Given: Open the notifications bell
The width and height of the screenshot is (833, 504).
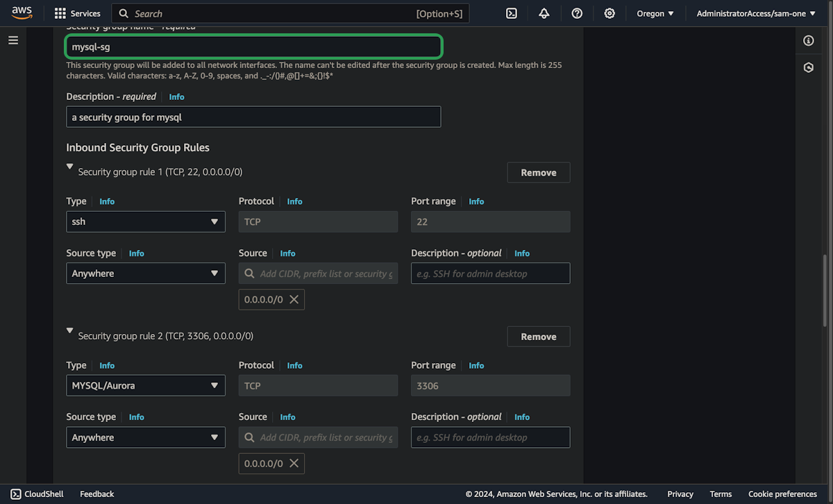Looking at the screenshot, I should click(x=544, y=13).
